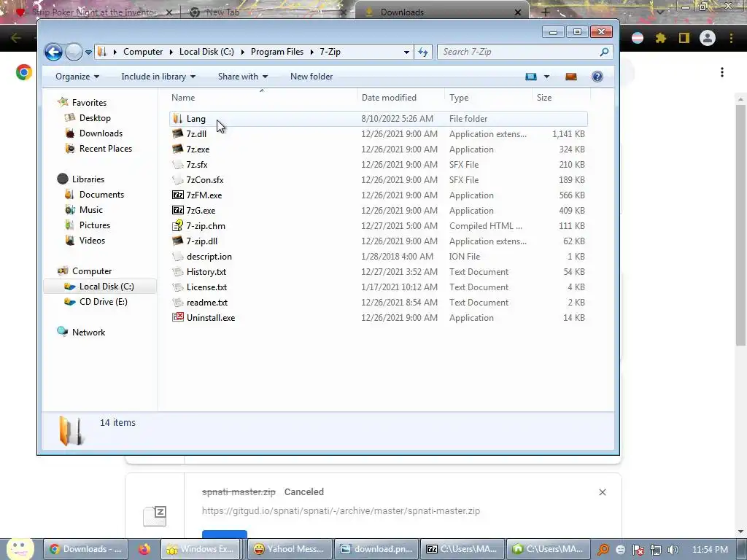The height and width of the screenshot is (560, 747).
Task: Sort by Name column header
Action: (183, 98)
